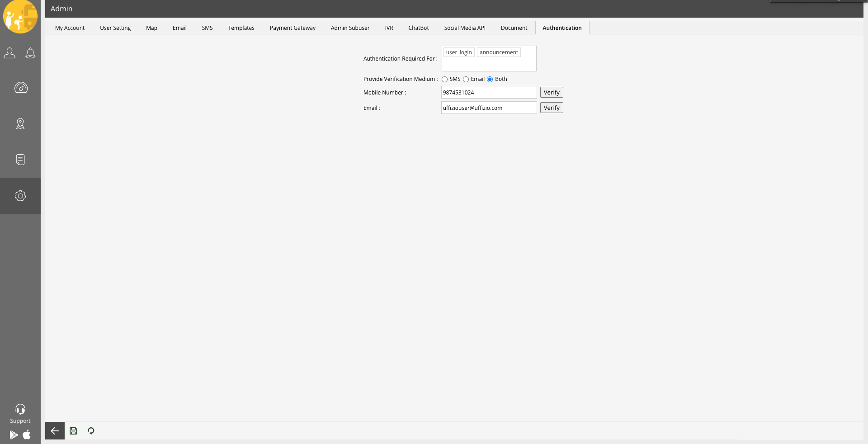Click the refresh icon in bottom toolbar
Viewport: 868px width, 444px height.
click(x=91, y=431)
